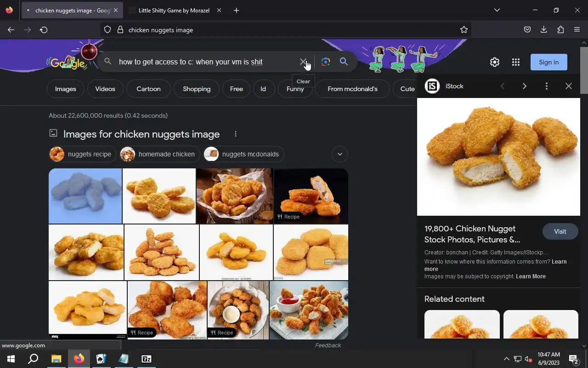Select the Videos filter chip
This screenshot has width=588, height=368.
(105, 89)
